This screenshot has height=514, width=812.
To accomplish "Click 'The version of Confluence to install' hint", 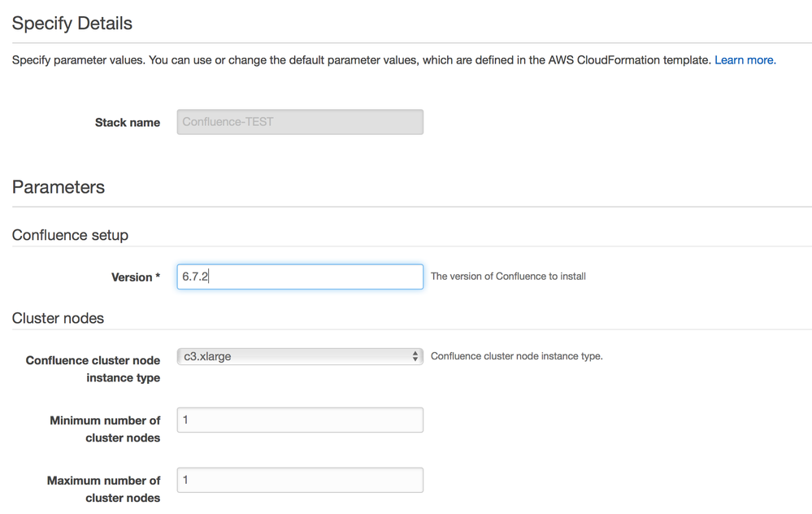I will (x=508, y=277).
